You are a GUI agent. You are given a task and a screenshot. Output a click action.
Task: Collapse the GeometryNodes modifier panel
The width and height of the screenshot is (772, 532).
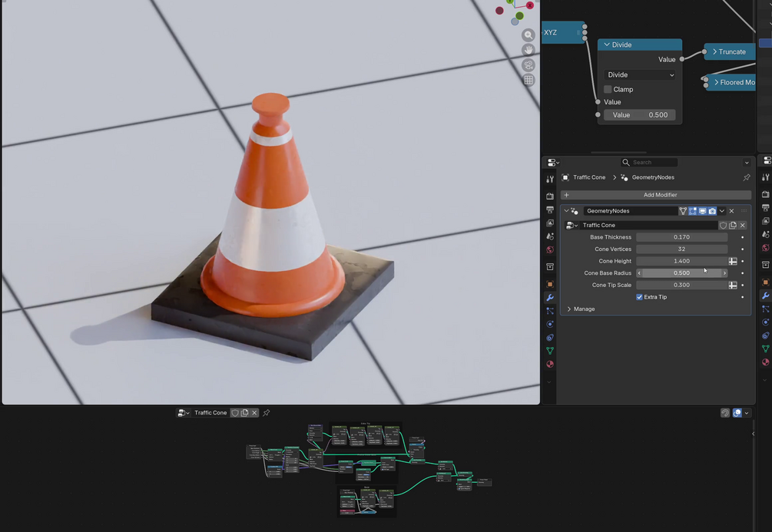(566, 210)
